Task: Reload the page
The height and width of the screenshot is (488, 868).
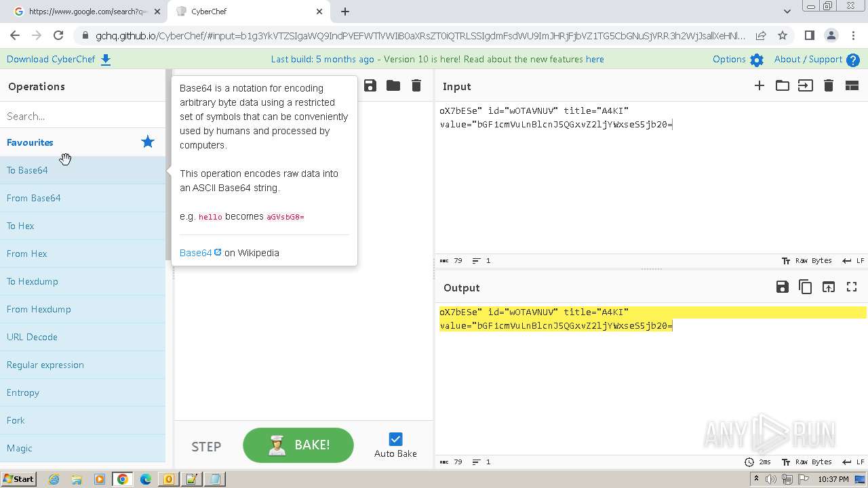Action: (x=58, y=35)
